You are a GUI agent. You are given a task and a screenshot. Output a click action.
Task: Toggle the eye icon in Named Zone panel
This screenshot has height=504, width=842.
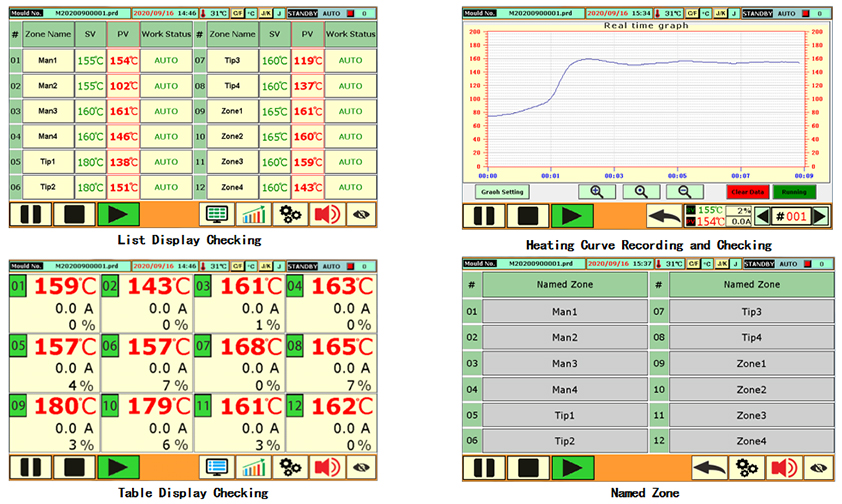pyautogui.click(x=818, y=467)
